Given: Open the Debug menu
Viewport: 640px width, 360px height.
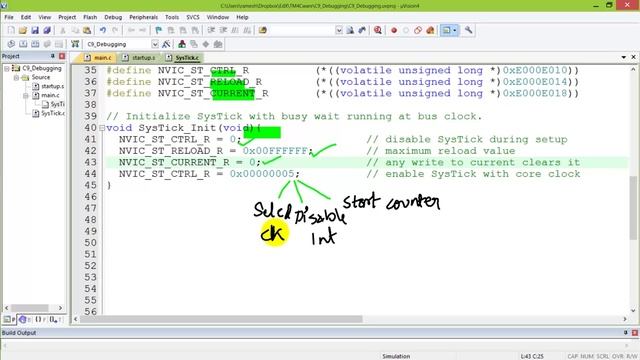Looking at the screenshot, I should [x=113, y=17].
